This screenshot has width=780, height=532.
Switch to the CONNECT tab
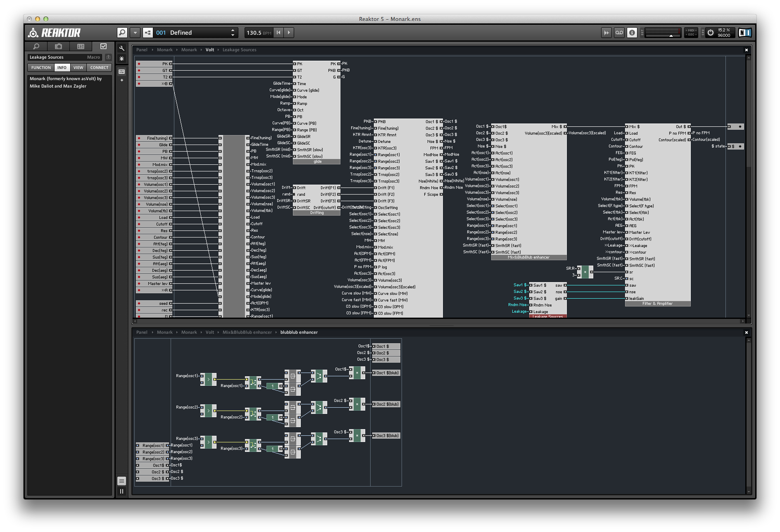pyautogui.click(x=99, y=67)
